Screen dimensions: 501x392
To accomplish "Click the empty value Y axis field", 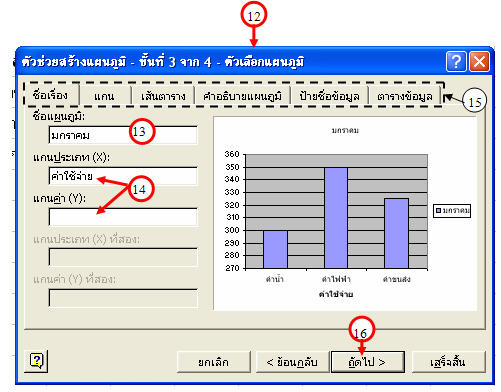I will point(123,217).
